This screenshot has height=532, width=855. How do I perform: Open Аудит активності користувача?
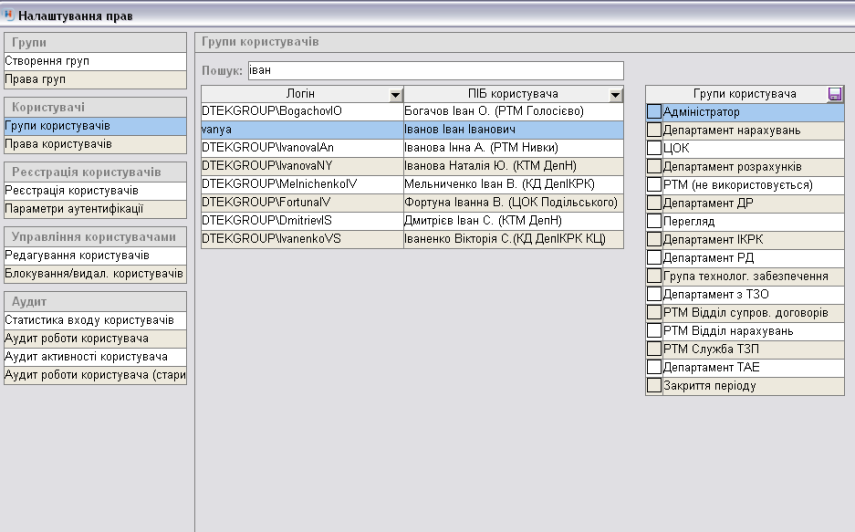click(x=94, y=356)
